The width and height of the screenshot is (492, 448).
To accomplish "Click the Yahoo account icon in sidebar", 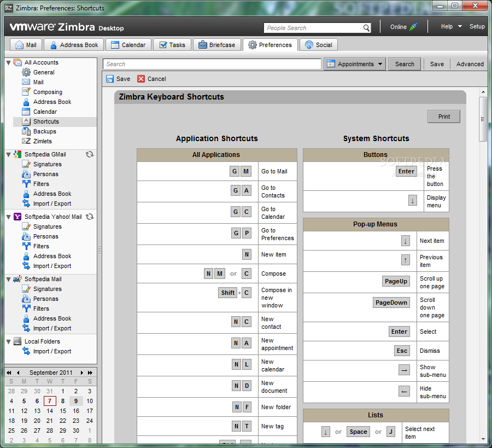I will coord(17,217).
